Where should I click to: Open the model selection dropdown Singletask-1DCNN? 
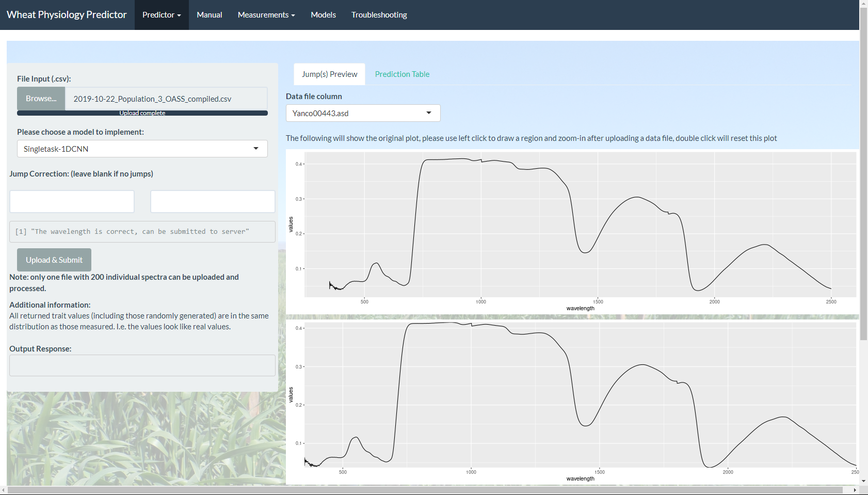tap(142, 149)
